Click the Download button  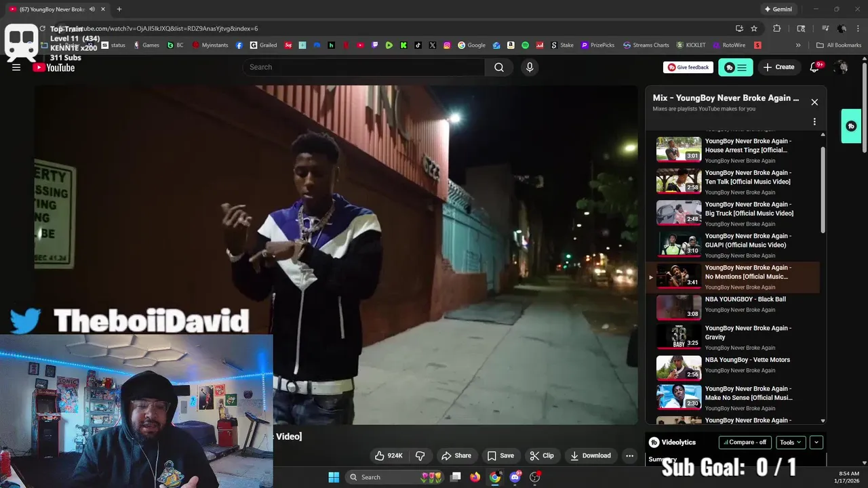coord(591,455)
